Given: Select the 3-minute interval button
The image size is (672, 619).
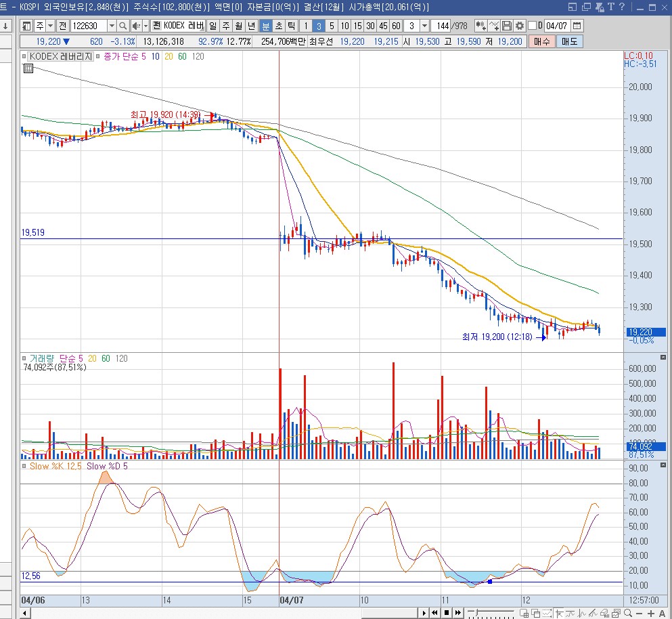Looking at the screenshot, I should (319, 26).
